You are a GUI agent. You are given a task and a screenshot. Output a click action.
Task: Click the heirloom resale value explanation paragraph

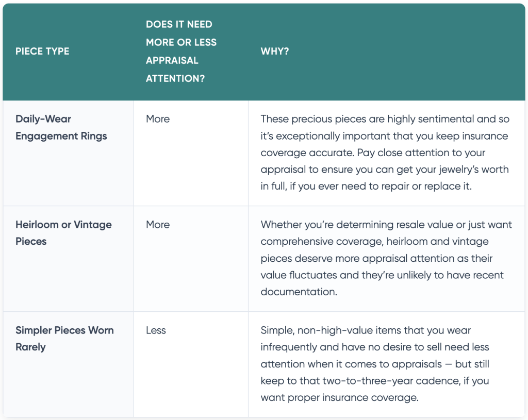tap(386, 258)
